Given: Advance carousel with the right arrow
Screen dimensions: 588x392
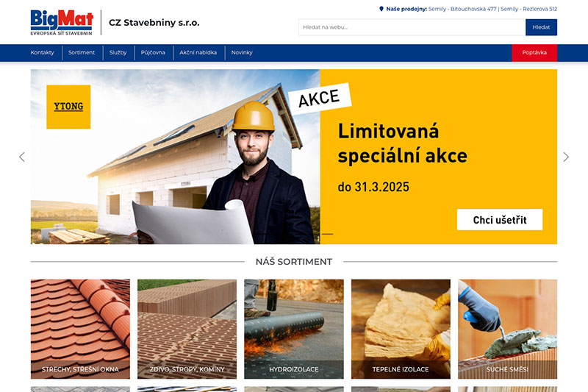Looking at the screenshot, I should click(566, 157).
